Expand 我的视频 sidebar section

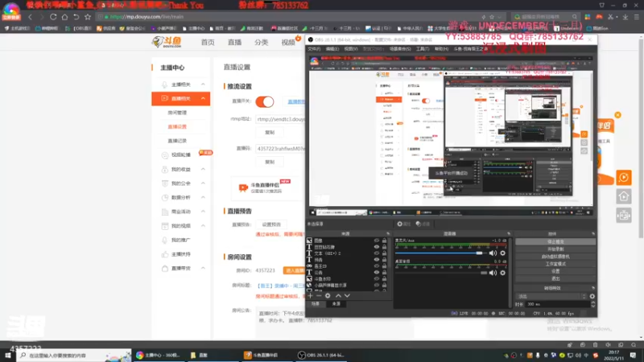point(203,226)
